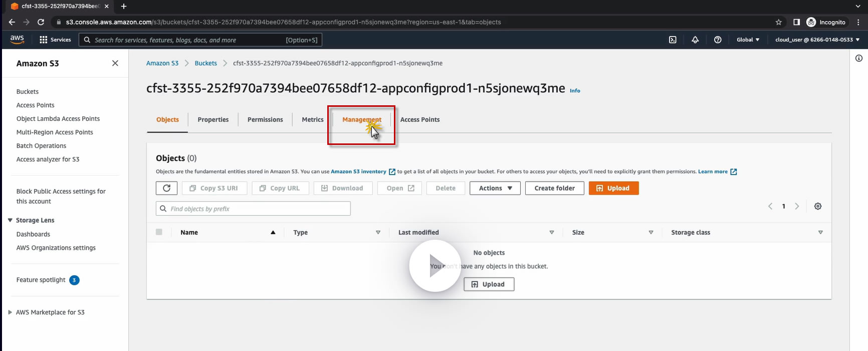Viewport: 868px width, 351px height.
Task: Switch to the Objects tab
Action: pyautogui.click(x=167, y=119)
